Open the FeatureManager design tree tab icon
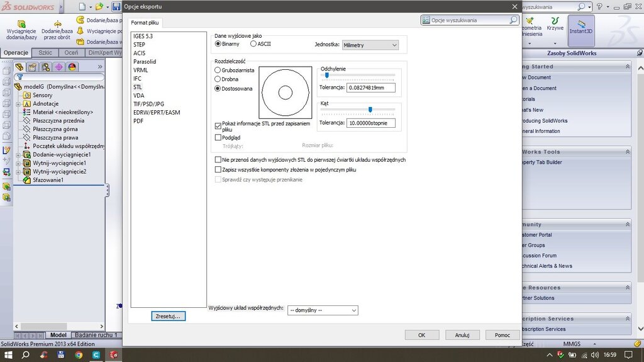This screenshot has width=644, height=362. pos(19,67)
